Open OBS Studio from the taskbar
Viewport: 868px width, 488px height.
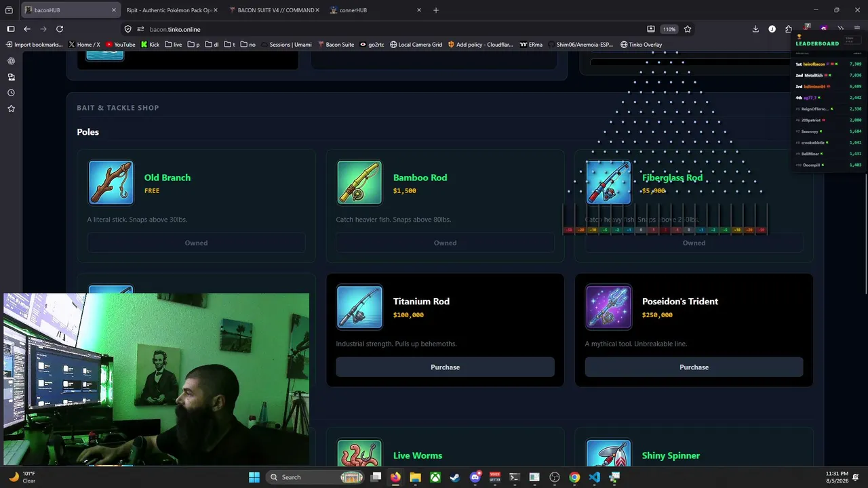tap(555, 477)
